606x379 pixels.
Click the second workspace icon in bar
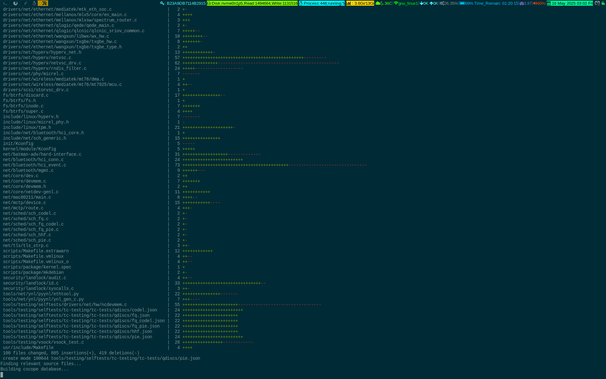click(15, 3)
